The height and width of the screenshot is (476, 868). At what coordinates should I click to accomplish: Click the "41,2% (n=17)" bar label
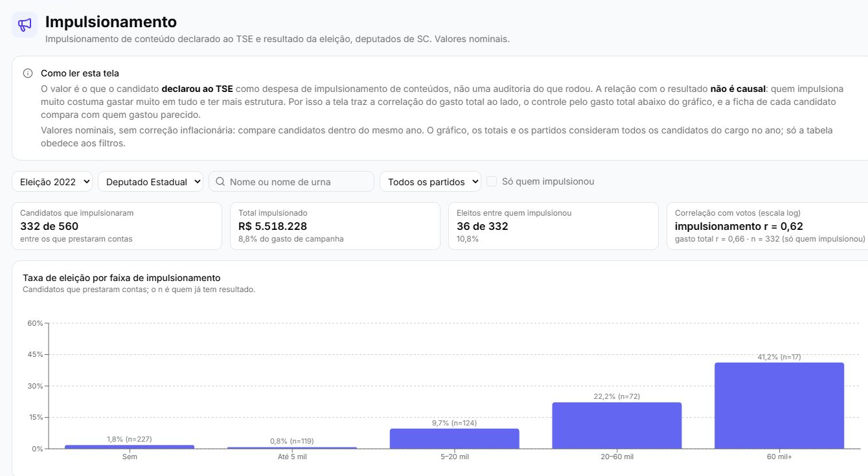779,357
